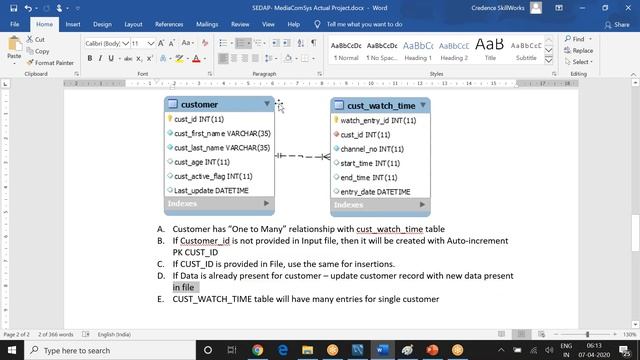Apply Bold formatting
This screenshot has height=360, width=640.
click(x=90, y=58)
